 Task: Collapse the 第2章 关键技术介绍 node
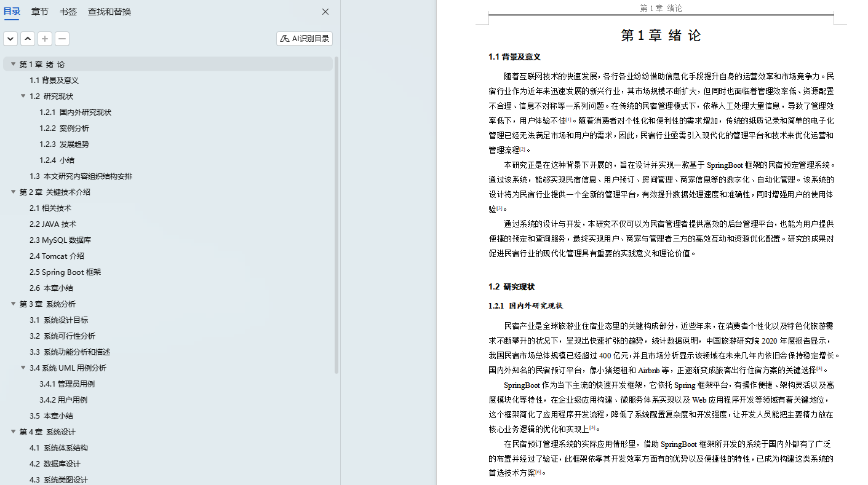coord(13,192)
